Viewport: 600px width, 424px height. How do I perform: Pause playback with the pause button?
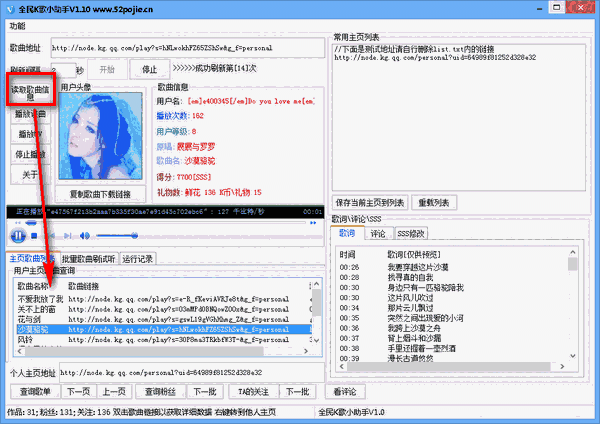(18, 236)
